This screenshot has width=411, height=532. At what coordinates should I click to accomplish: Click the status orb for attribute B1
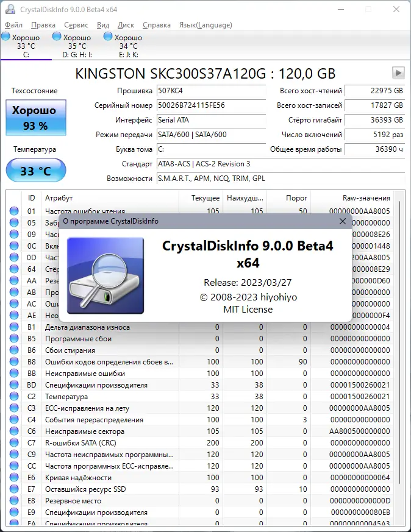pyautogui.click(x=14, y=327)
